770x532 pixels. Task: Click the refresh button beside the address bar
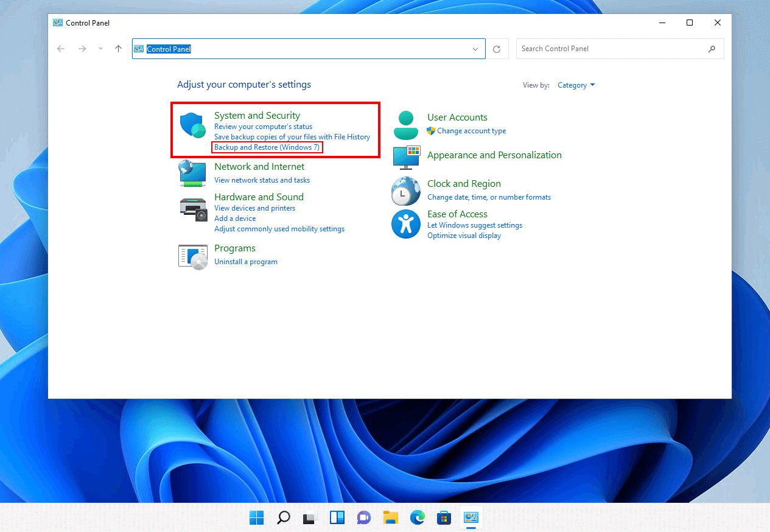497,49
